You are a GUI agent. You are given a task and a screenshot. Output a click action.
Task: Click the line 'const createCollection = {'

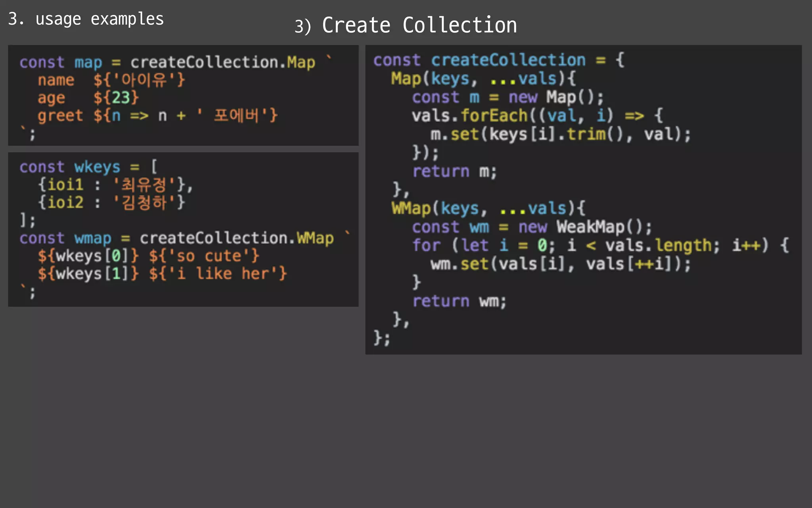click(x=499, y=60)
